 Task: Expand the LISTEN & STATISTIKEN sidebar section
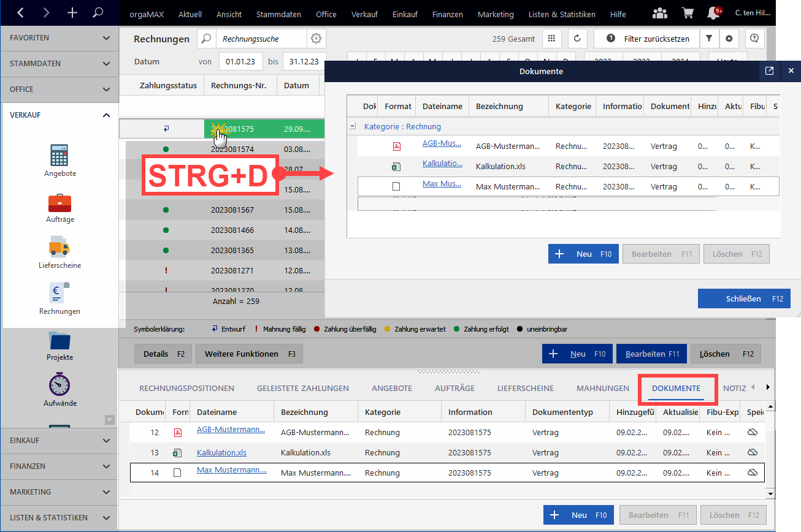[59, 518]
